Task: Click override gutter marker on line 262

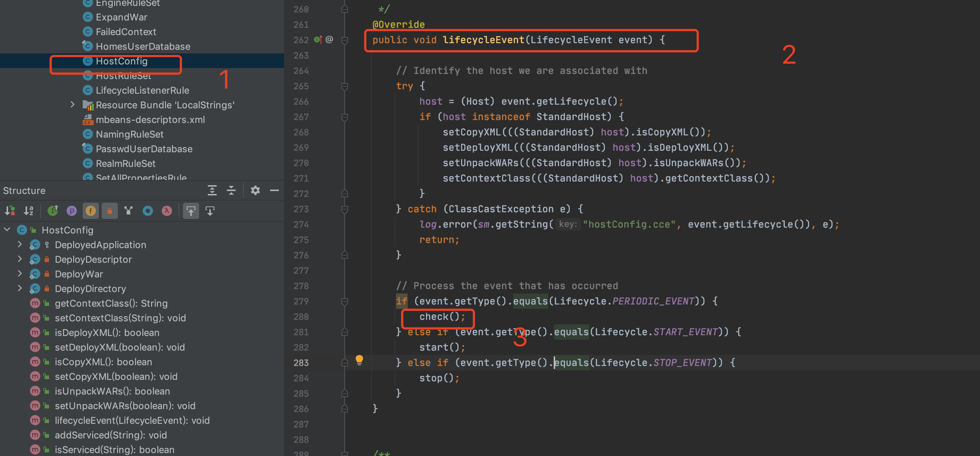Action: pos(318,40)
